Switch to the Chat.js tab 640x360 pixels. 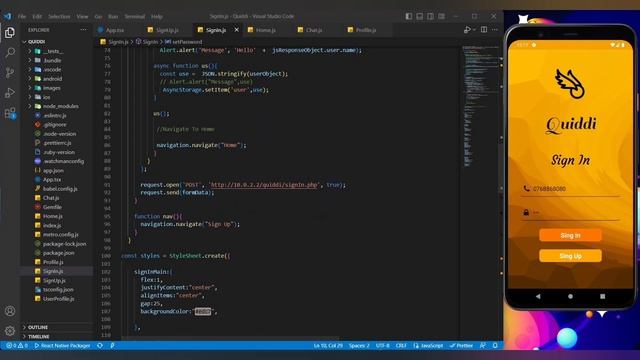point(313,30)
